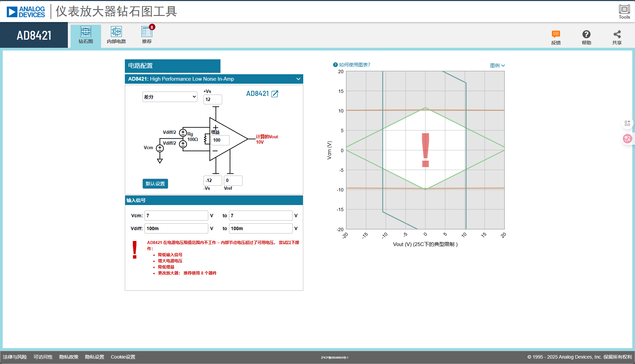Open the Tools icon at top right
635x364 pixels.
(x=624, y=12)
